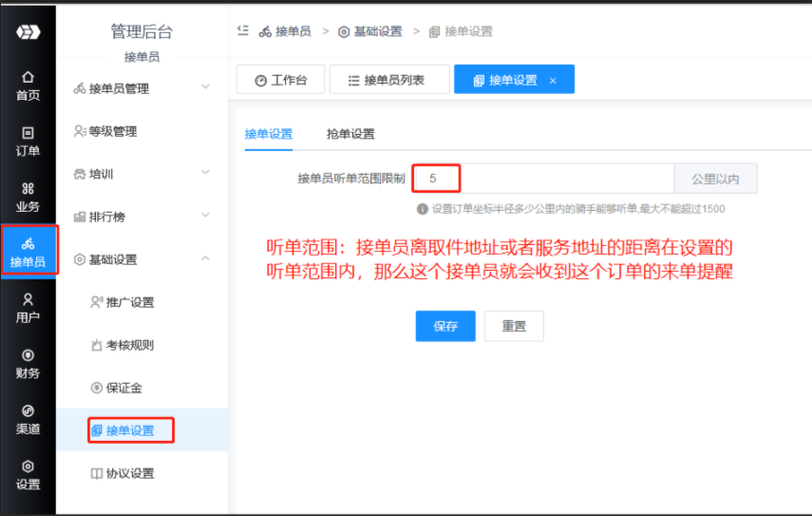
Task: Go to 首页 home in left sidebar
Action: tap(28, 85)
